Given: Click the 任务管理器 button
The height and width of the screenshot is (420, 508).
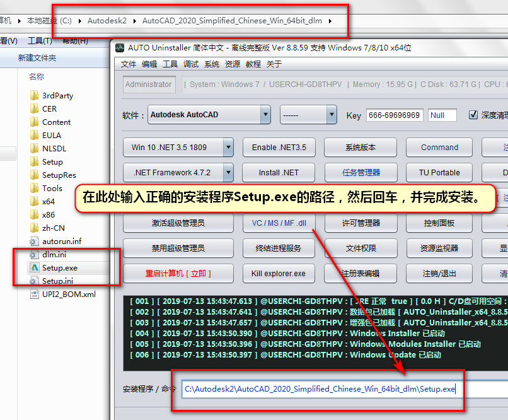Looking at the screenshot, I should coord(361,173).
